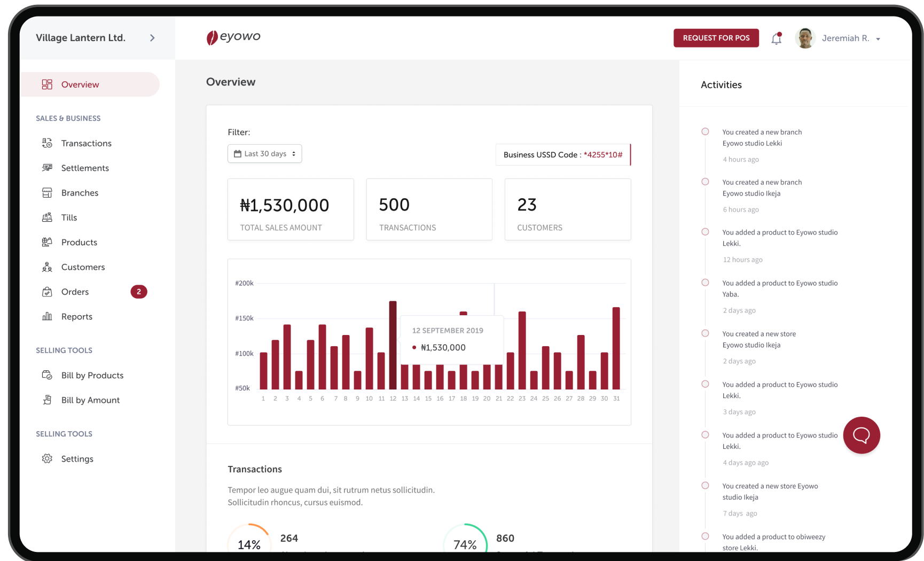The width and height of the screenshot is (924, 561).
Task: Click the Total Sales Amount card
Action: (291, 209)
